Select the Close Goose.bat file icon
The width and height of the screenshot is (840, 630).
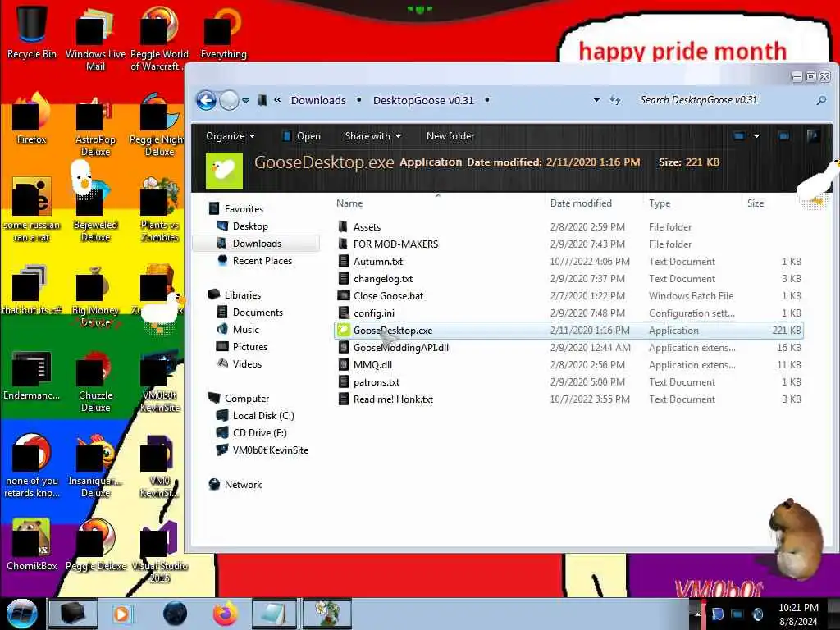344,295
